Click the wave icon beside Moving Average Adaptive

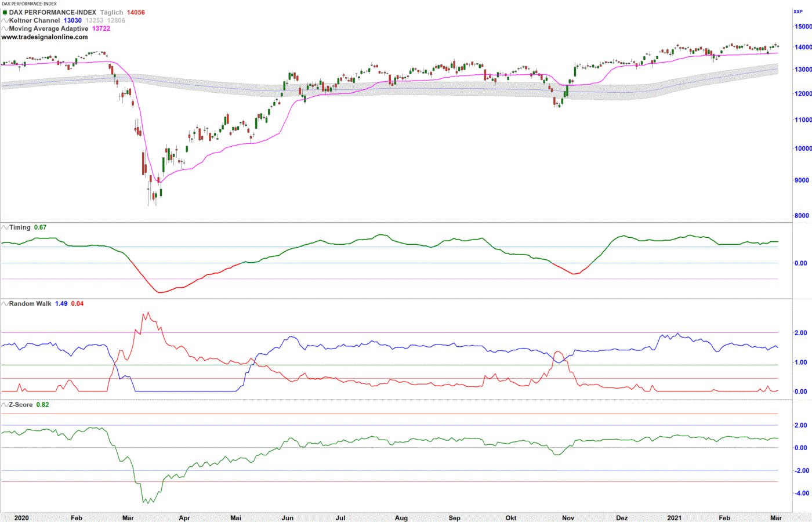click(5, 29)
